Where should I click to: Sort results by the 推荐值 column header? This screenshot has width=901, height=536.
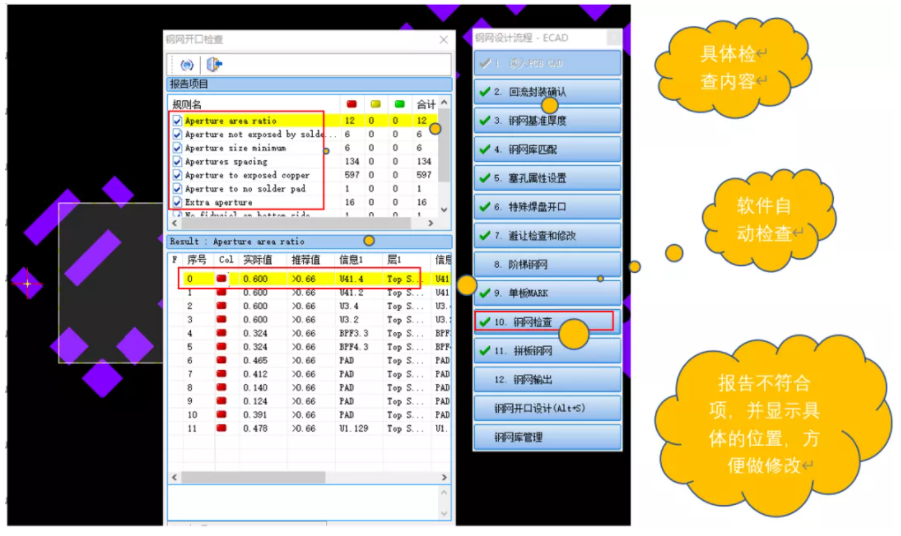(306, 260)
